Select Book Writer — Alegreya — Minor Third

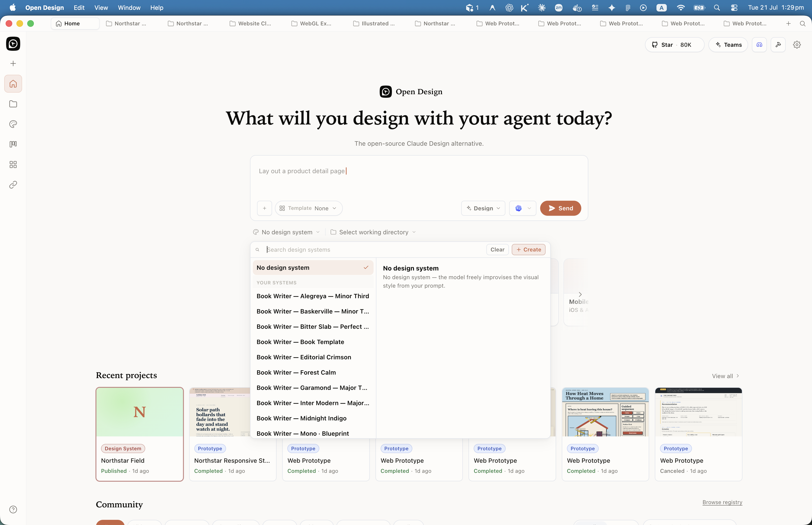click(313, 296)
